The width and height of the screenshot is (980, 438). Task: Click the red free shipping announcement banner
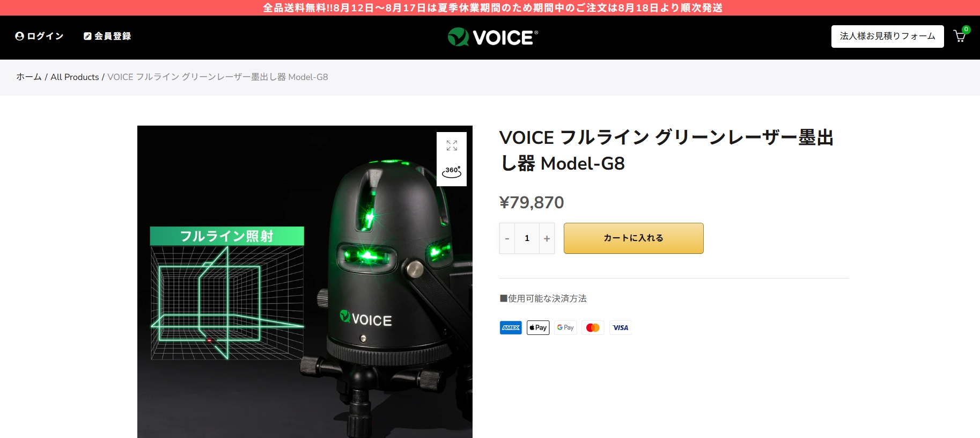tap(490, 8)
